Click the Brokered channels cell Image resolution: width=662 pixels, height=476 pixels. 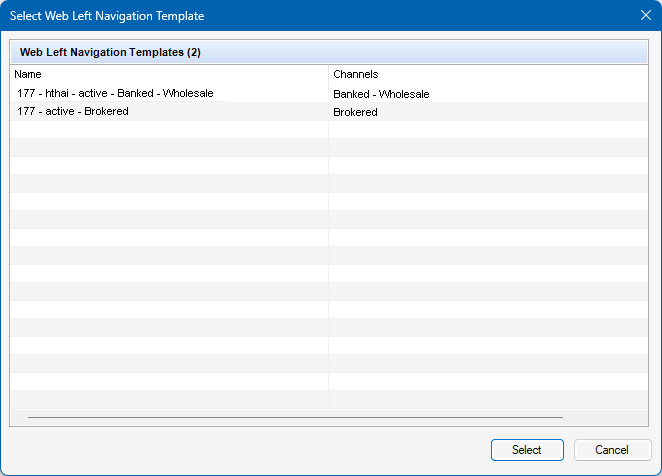(x=355, y=113)
